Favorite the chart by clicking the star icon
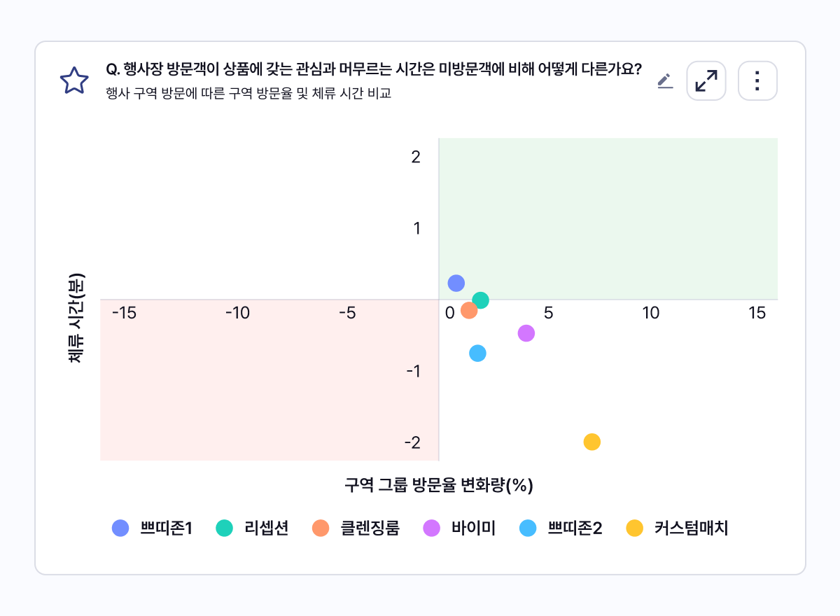Screen dimensions: 840x616 click(73, 80)
